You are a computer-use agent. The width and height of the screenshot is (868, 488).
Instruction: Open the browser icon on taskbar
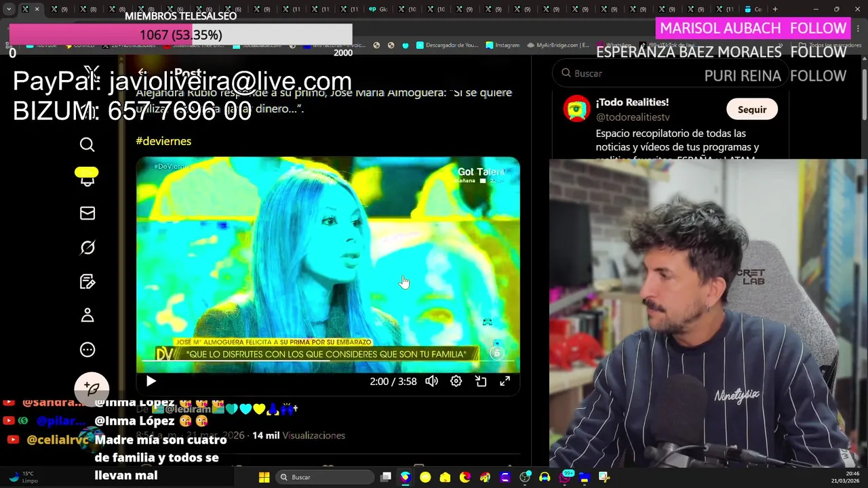pos(406,477)
